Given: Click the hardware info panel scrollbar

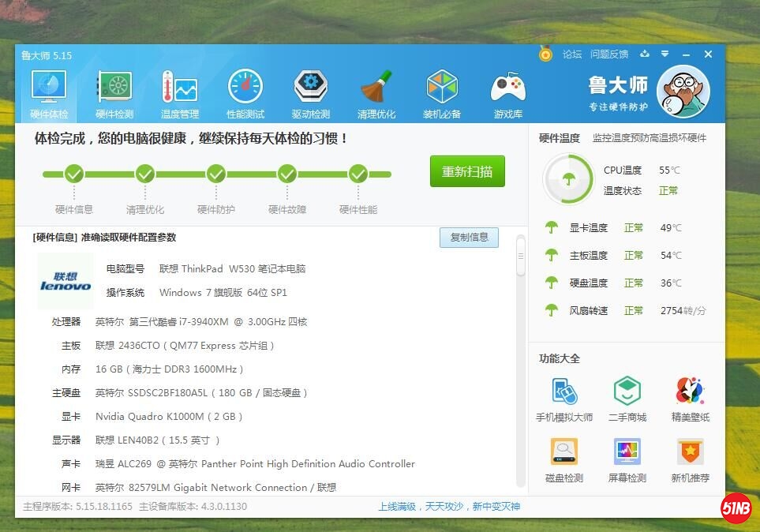Looking at the screenshot, I should tap(519, 255).
